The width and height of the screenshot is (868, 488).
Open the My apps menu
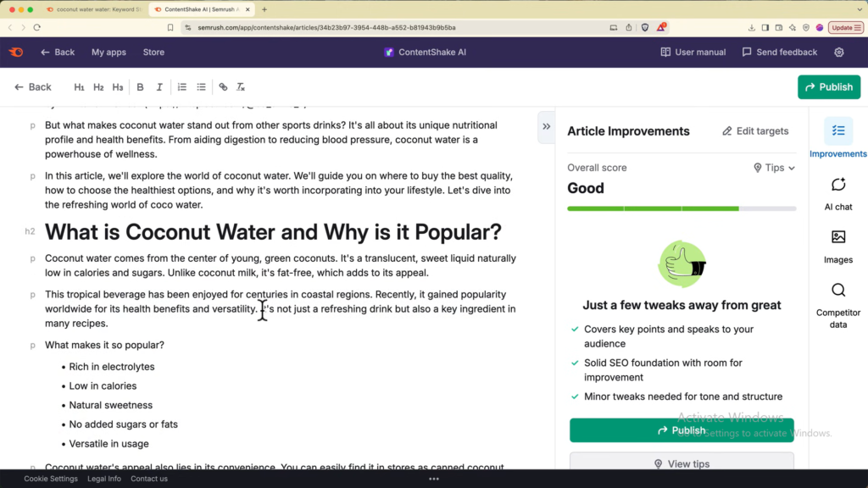coord(108,53)
